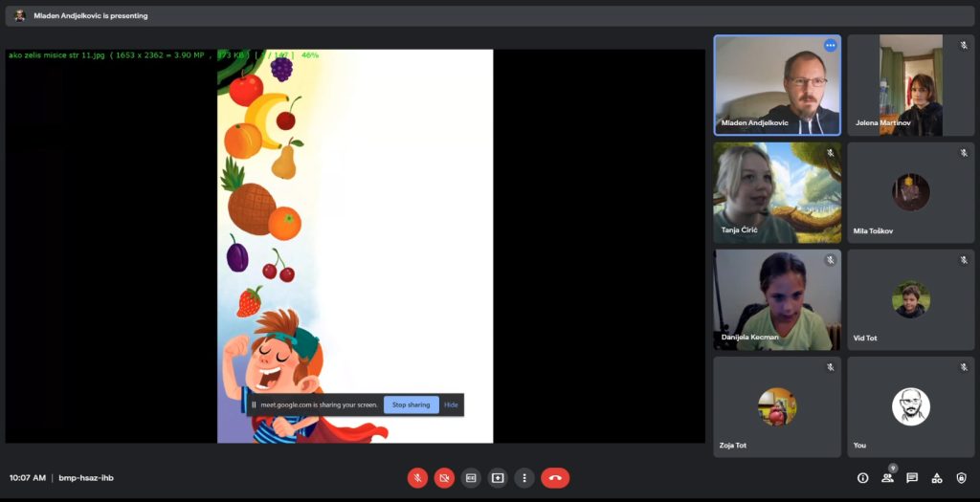Click Vid Tot's avatar tile
The width and height of the screenshot is (980, 502).
coord(911,299)
